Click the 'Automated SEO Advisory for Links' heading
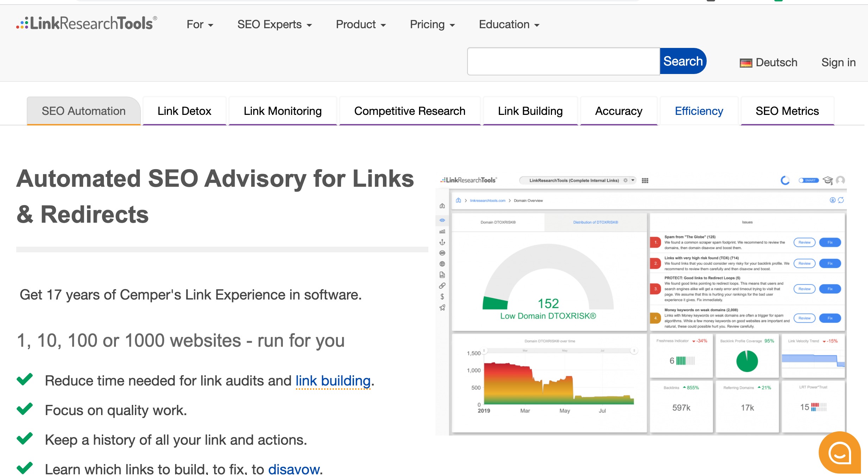Screen dimensions: 868x475 click(x=215, y=196)
